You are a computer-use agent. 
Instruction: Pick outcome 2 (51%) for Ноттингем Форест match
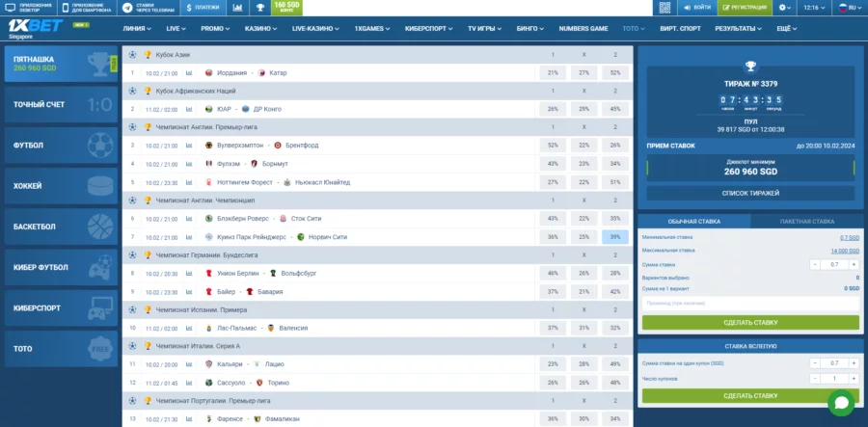pyautogui.click(x=615, y=182)
